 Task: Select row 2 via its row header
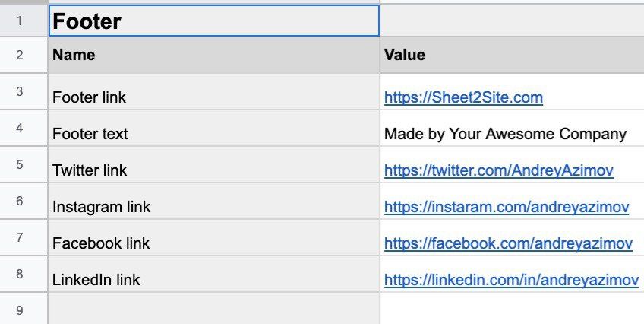point(20,55)
